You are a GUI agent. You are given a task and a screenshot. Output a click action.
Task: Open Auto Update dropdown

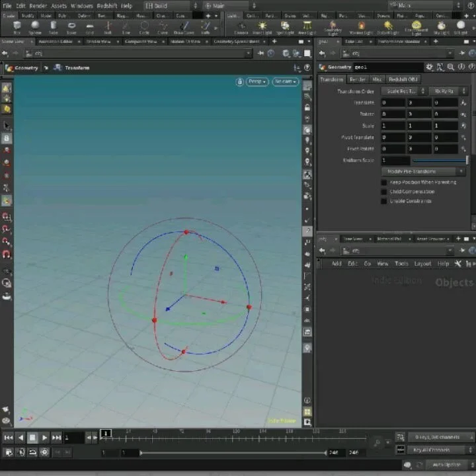[x=450, y=465]
